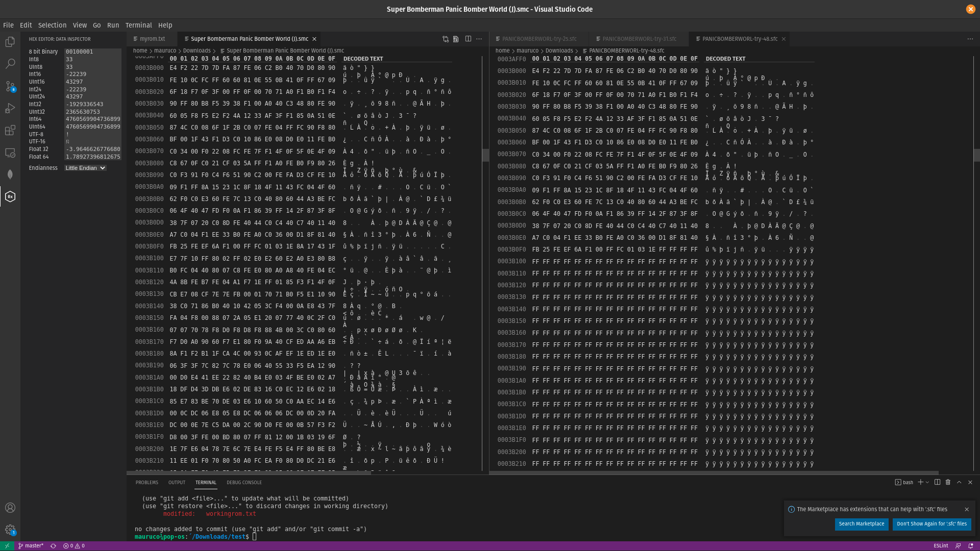Image resolution: width=980 pixels, height=551 pixels.
Task: Open the Help menu
Action: pyautogui.click(x=165, y=25)
